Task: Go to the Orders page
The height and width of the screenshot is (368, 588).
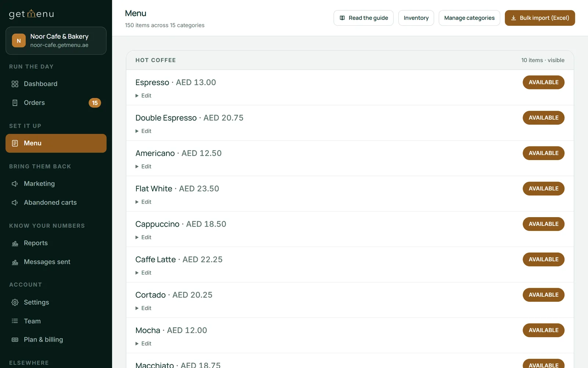Action: 56,103
